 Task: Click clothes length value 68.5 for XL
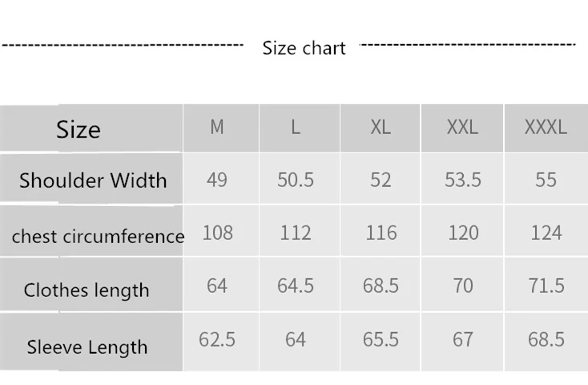click(x=381, y=286)
